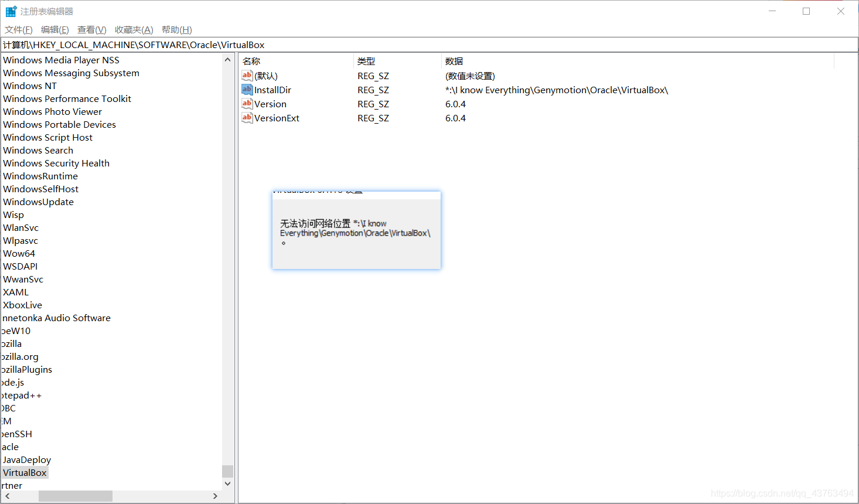Select the XAML key
The image size is (859, 504).
16,292
